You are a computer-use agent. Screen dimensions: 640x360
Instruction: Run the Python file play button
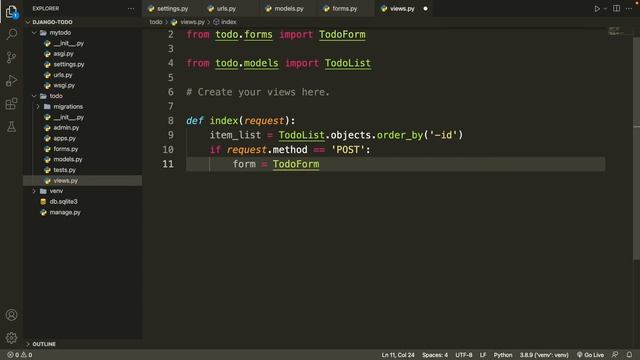coord(597,9)
